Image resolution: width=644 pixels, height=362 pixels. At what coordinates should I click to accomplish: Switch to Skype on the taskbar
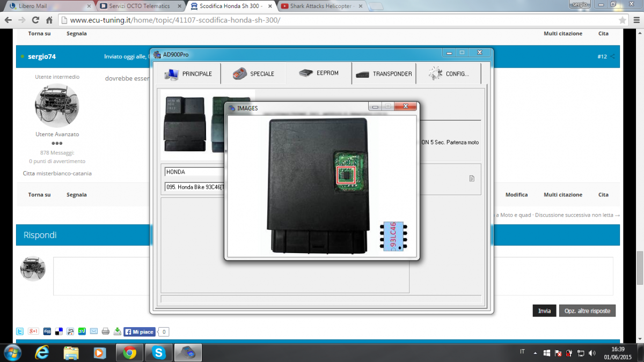pyautogui.click(x=158, y=353)
